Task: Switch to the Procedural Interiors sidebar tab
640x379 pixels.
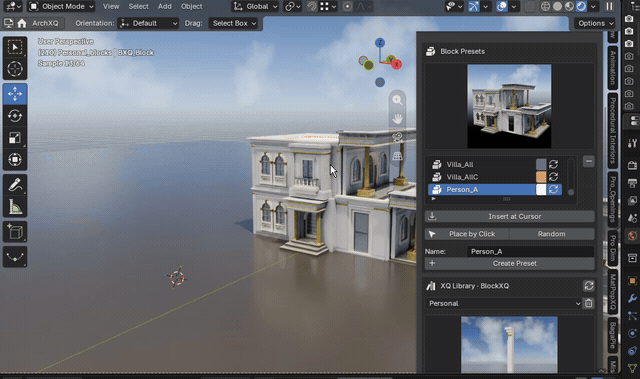Action: [x=613, y=130]
